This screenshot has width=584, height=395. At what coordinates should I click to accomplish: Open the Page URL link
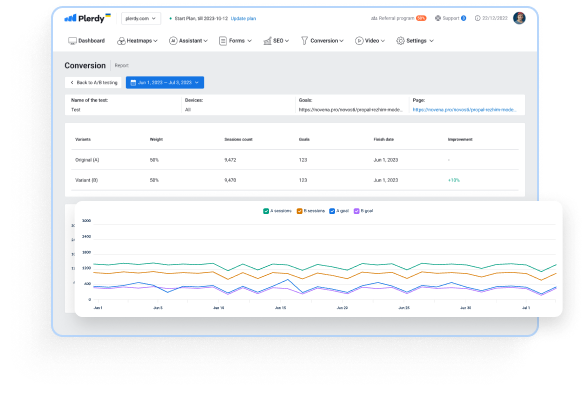[464, 110]
